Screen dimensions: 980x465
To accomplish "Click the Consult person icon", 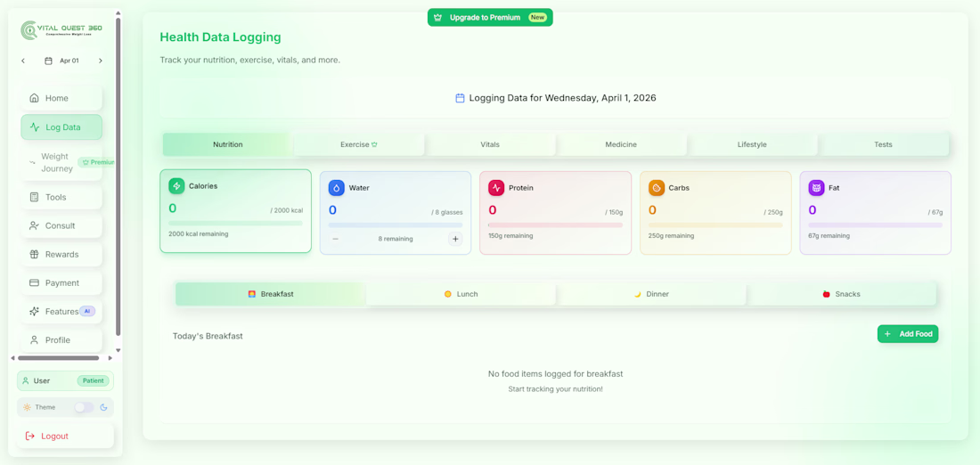I will [x=35, y=225].
